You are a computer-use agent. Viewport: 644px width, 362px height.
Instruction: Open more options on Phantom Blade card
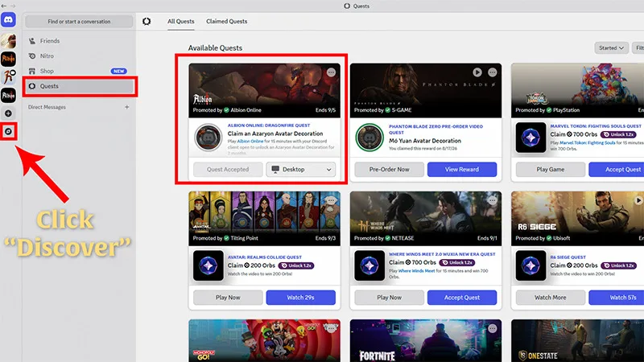[x=493, y=72]
